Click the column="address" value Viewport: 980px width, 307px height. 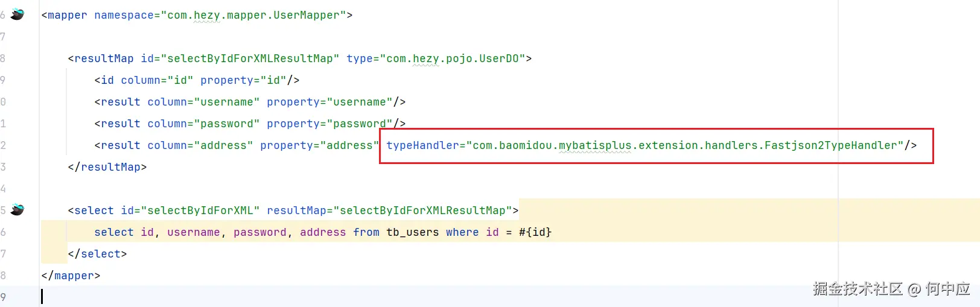click(x=223, y=145)
